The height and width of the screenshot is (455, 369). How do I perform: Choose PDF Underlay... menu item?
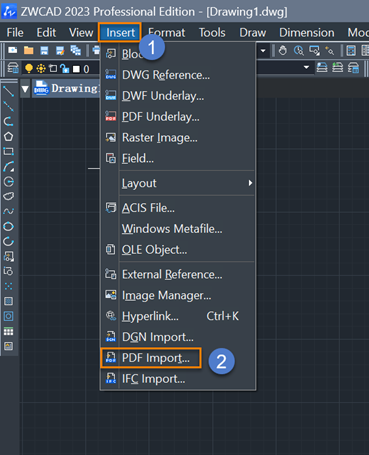178,117
